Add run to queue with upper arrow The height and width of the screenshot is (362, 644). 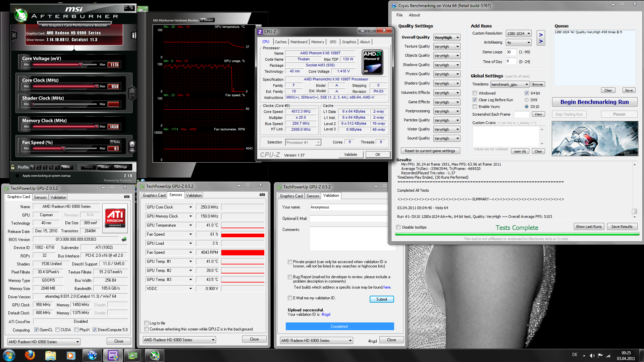click(x=541, y=35)
